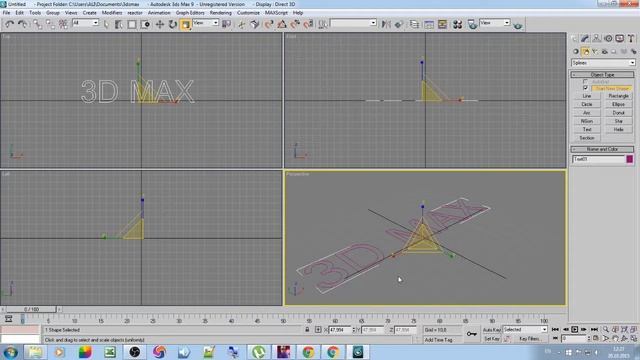The height and width of the screenshot is (360, 640).
Task: Open the Layer Manager icon
Action: tap(414, 24)
